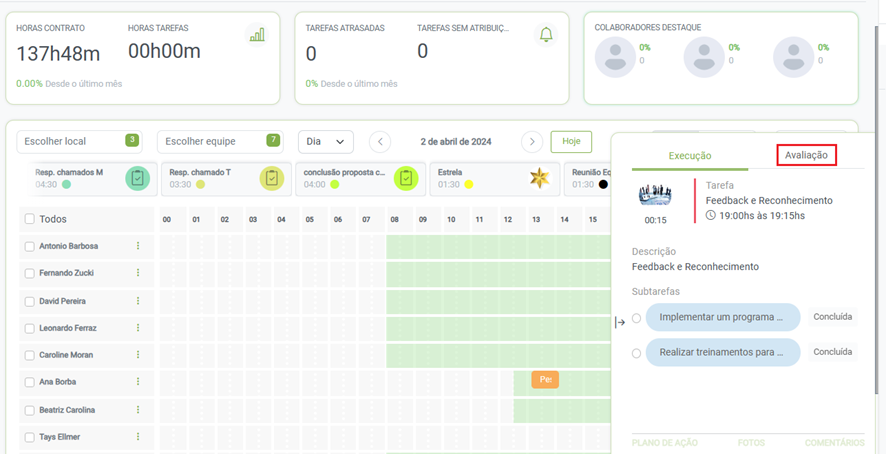886x454 pixels.
Task: Click the task thumbnail image above 00:15
Action: point(655,195)
